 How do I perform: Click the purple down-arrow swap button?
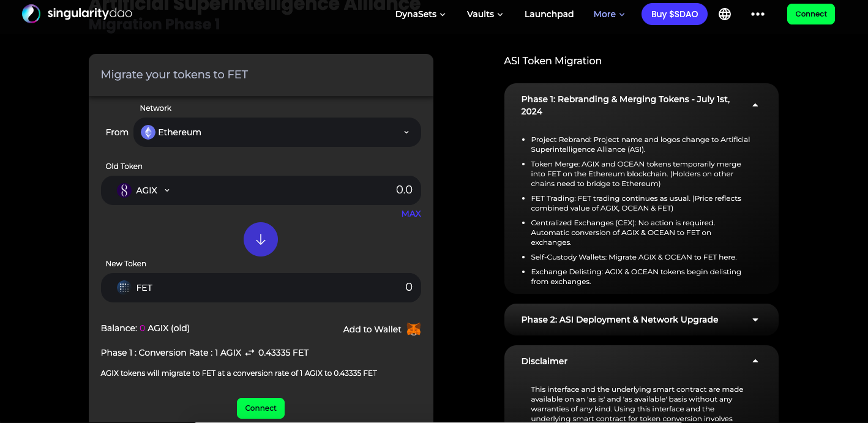click(261, 239)
